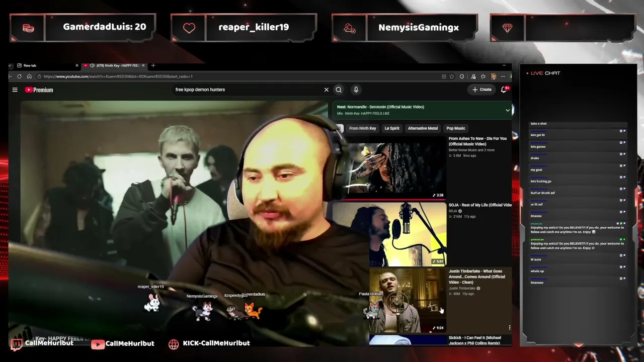Click the LIVE CHAT header
Image resolution: width=644 pixels, height=362 pixels.
click(x=545, y=73)
